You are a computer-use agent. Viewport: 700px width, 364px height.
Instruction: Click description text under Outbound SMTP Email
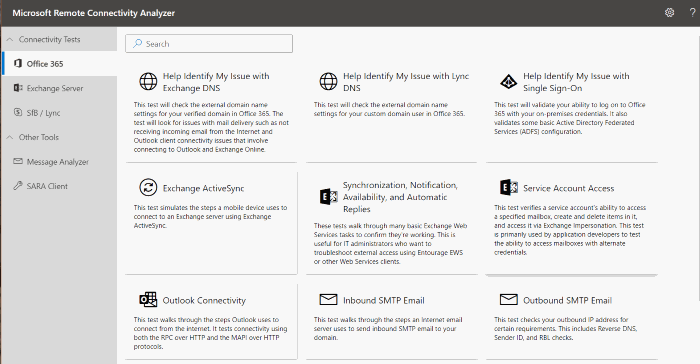click(x=566, y=329)
